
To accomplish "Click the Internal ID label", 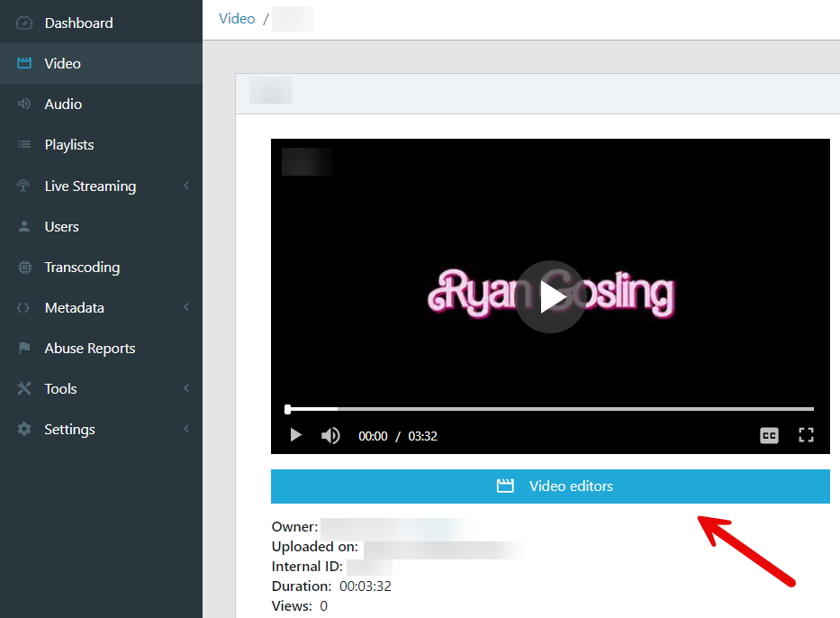I will (x=307, y=567).
